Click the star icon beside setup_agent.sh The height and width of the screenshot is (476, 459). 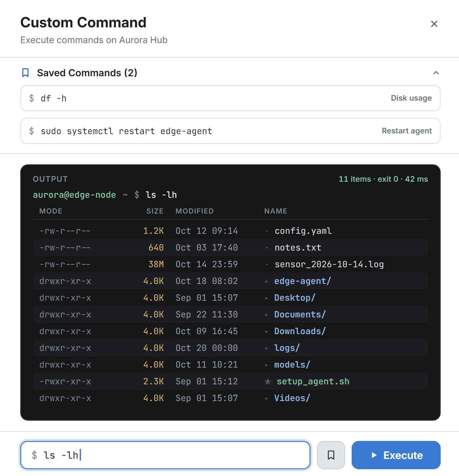point(268,381)
